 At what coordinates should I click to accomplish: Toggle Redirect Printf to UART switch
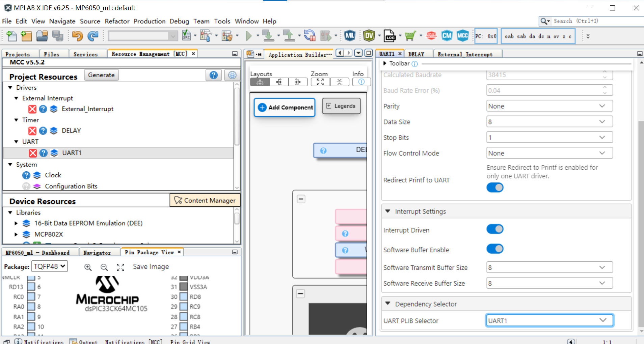pyautogui.click(x=495, y=188)
